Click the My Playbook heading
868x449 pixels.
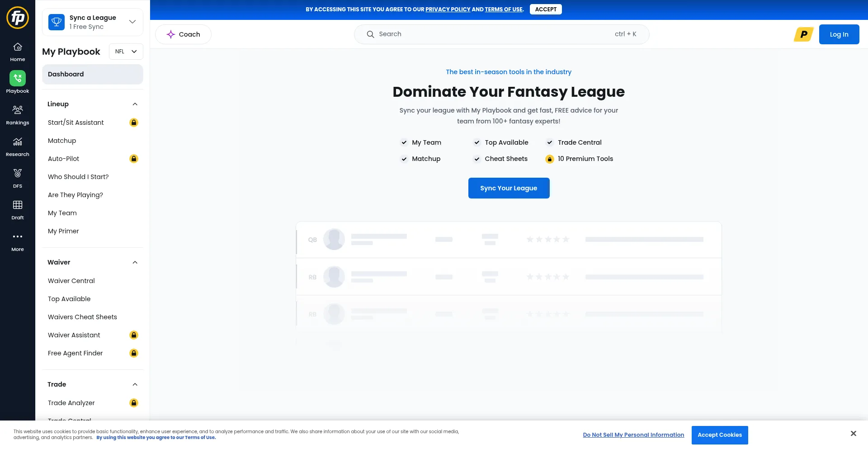[x=71, y=52]
